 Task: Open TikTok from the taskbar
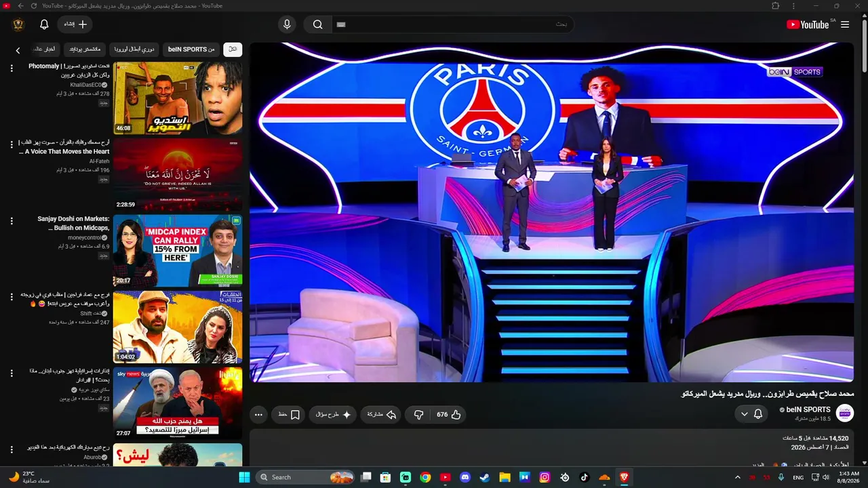(585, 477)
